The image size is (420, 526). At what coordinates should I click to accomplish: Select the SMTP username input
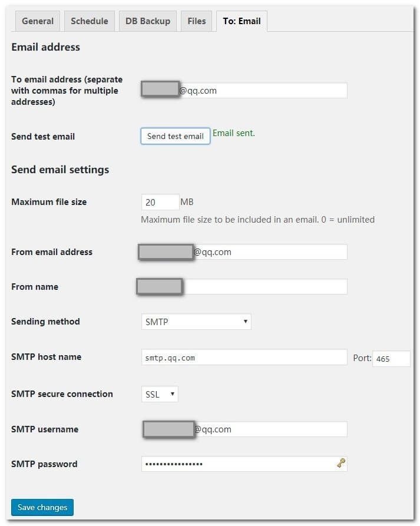click(x=270, y=429)
